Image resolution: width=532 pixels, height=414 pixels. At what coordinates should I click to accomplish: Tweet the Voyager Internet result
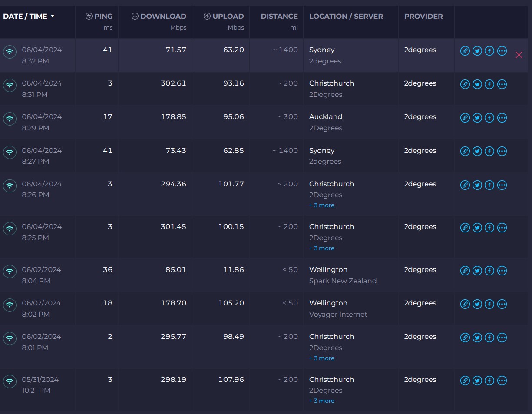[477, 304]
